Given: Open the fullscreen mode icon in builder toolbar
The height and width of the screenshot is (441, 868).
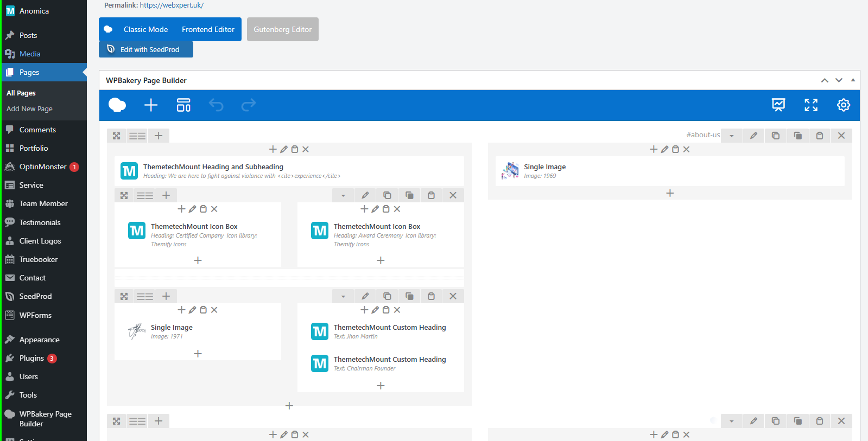Looking at the screenshot, I should 811,105.
